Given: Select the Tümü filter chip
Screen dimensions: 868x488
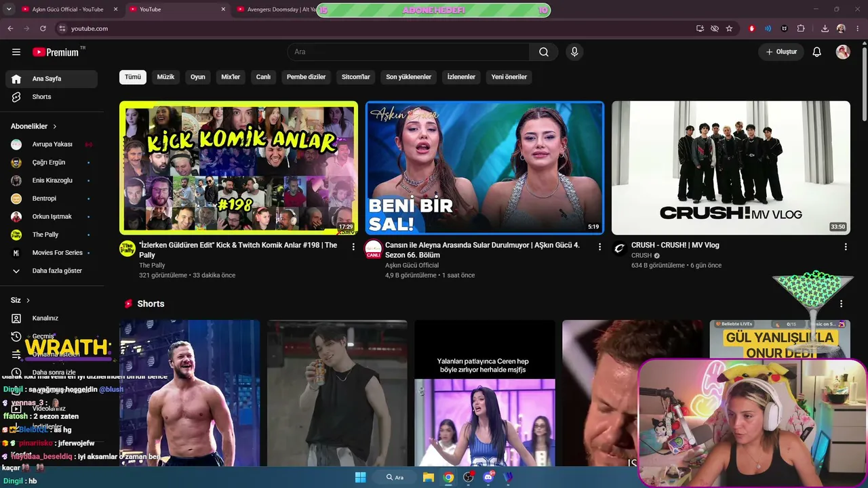Looking at the screenshot, I should (x=133, y=77).
